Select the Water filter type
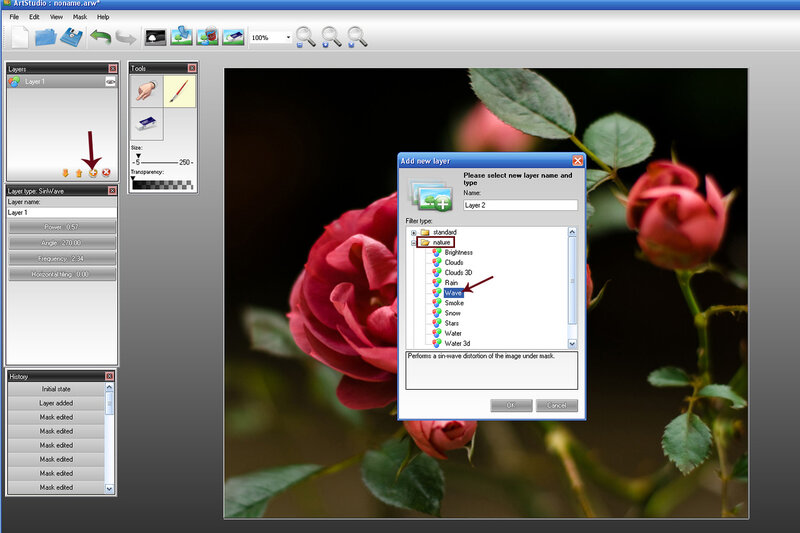The image size is (800, 533). coord(453,334)
